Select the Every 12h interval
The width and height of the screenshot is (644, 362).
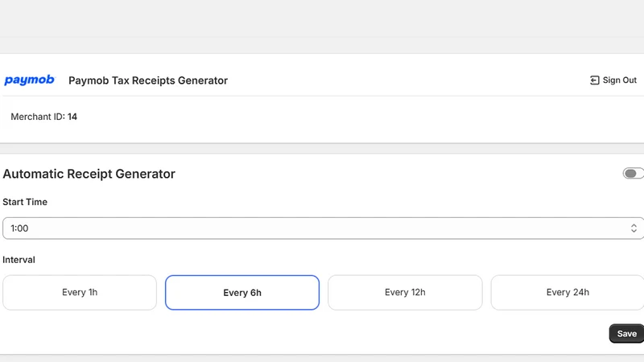coord(405,292)
